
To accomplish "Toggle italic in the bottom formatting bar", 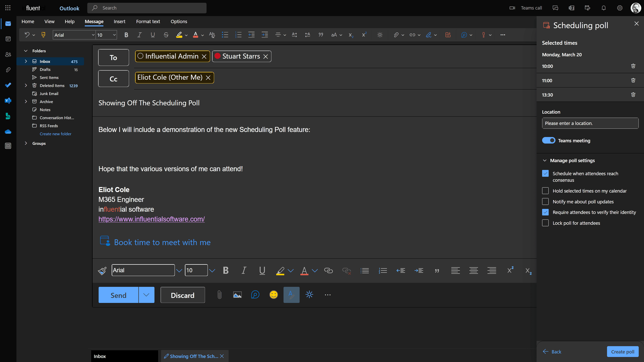I will [x=244, y=270].
